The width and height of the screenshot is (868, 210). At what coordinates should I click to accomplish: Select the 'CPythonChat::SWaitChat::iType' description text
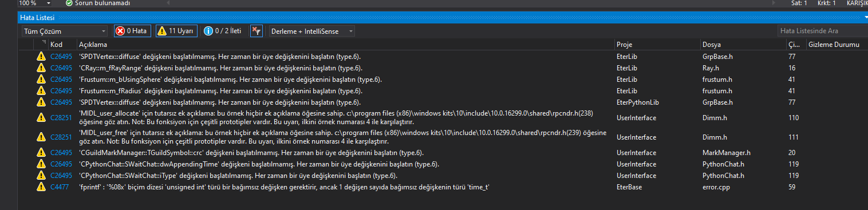point(238,176)
